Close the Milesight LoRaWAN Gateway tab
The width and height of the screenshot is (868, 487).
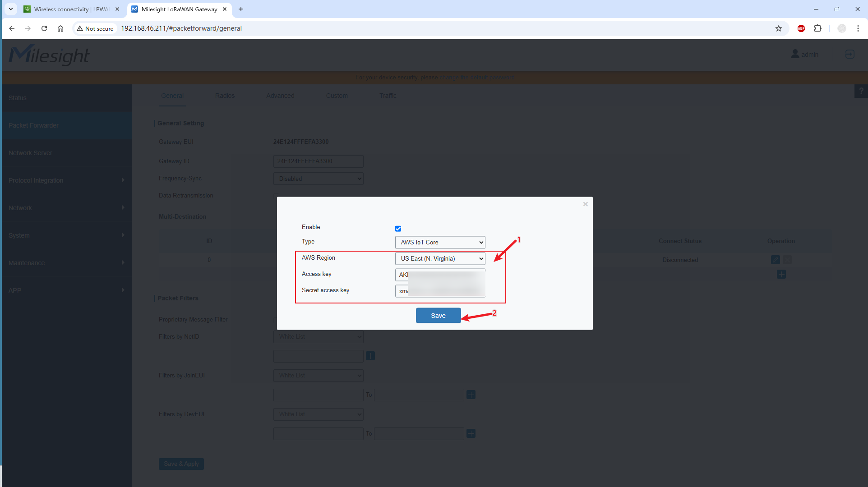point(225,9)
